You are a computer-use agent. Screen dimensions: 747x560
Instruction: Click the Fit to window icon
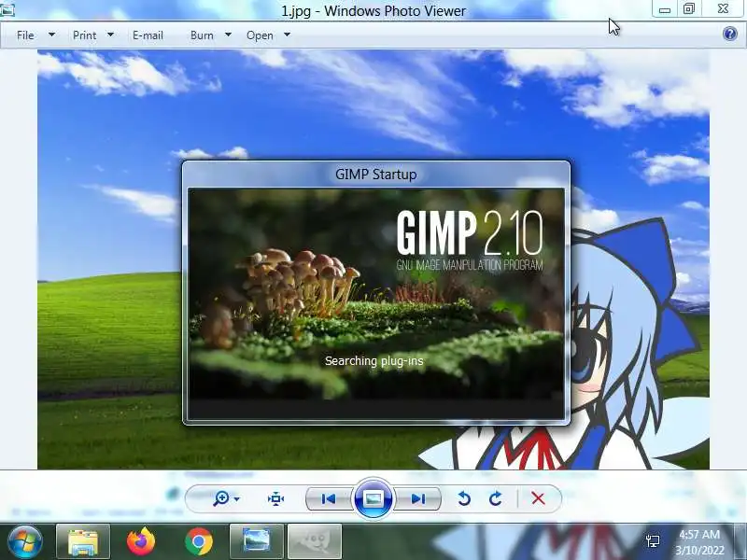pos(275,498)
